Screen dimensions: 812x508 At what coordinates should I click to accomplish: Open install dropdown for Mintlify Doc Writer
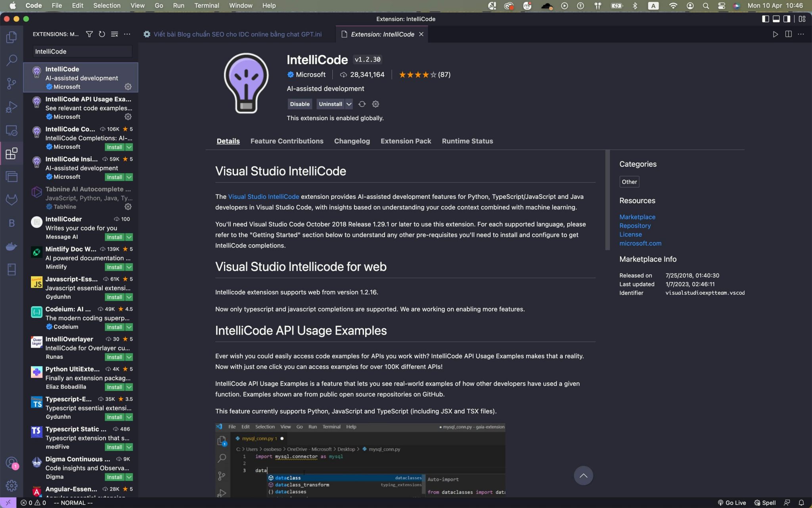pyautogui.click(x=129, y=267)
